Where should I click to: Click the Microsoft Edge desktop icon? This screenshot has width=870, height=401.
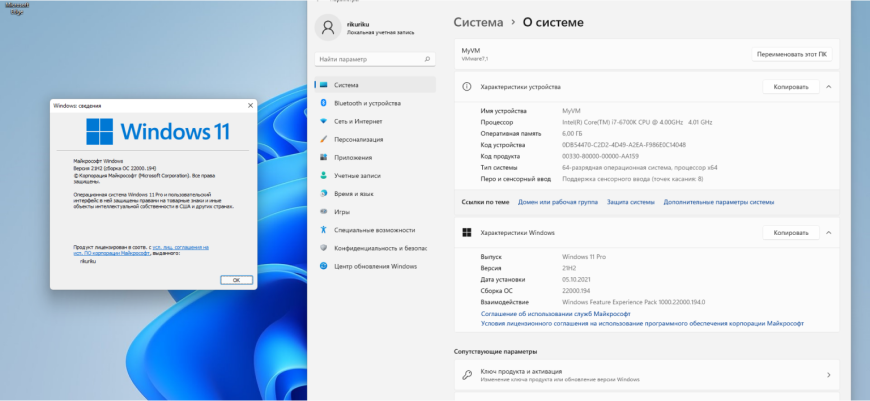[17, 8]
